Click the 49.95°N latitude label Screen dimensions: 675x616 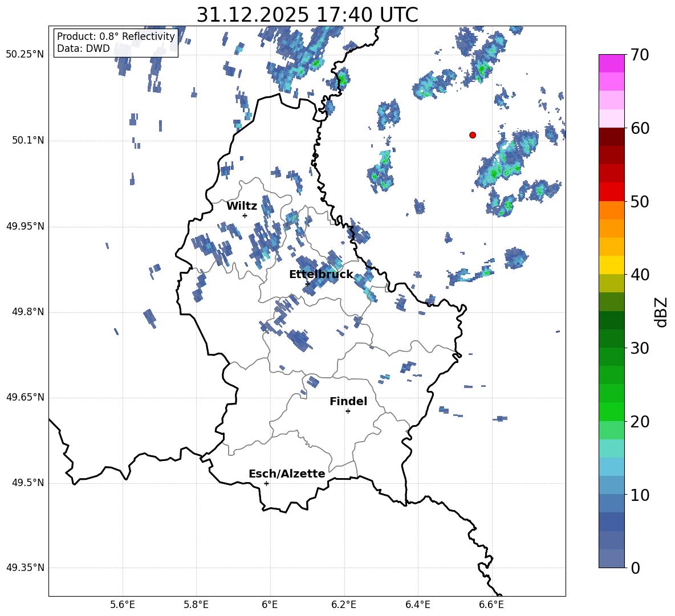[25, 226]
